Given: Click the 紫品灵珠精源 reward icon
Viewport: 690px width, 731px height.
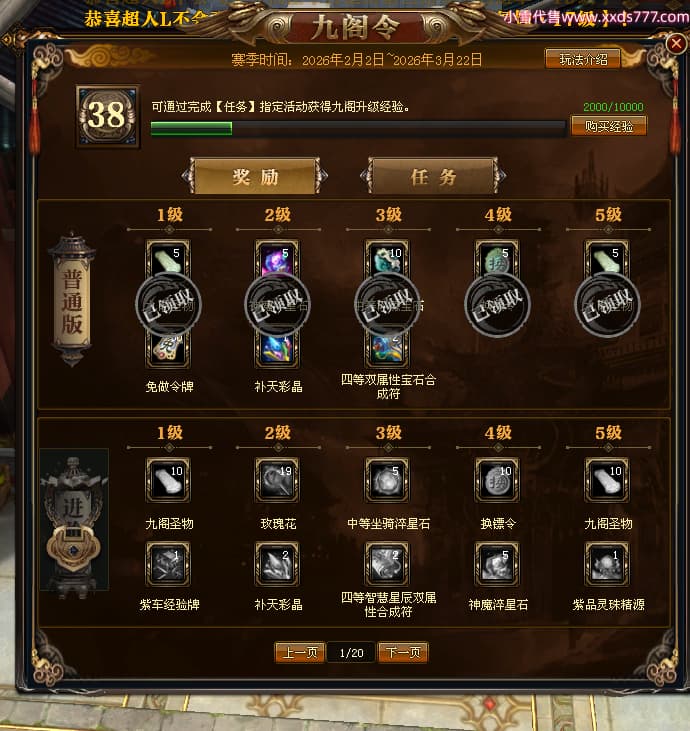Looking at the screenshot, I should pyautogui.click(x=607, y=564).
